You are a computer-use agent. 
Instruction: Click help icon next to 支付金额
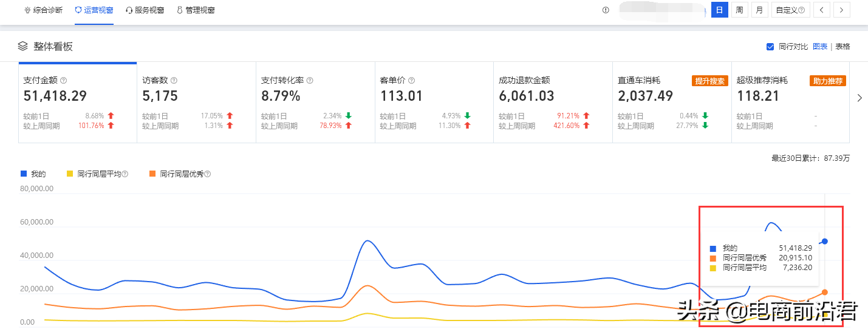click(x=63, y=80)
